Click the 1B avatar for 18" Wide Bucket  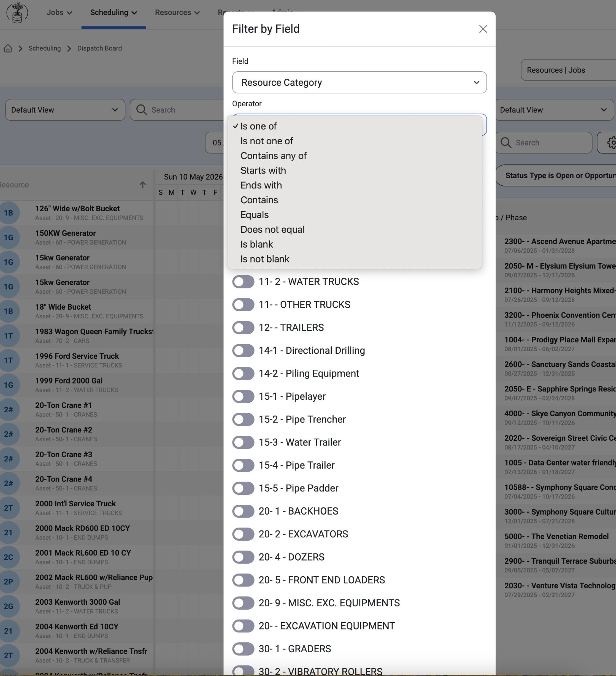tap(8, 311)
